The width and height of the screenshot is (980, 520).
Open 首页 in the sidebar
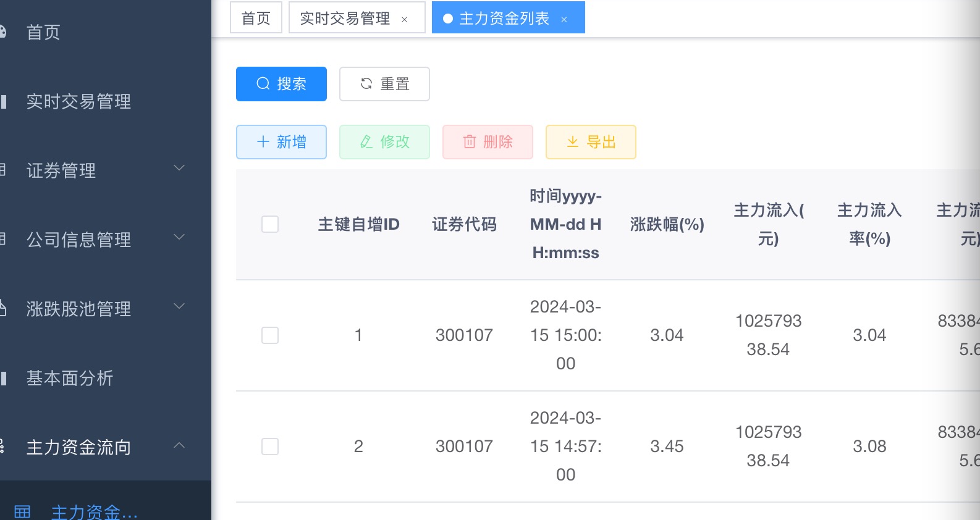tap(106, 32)
